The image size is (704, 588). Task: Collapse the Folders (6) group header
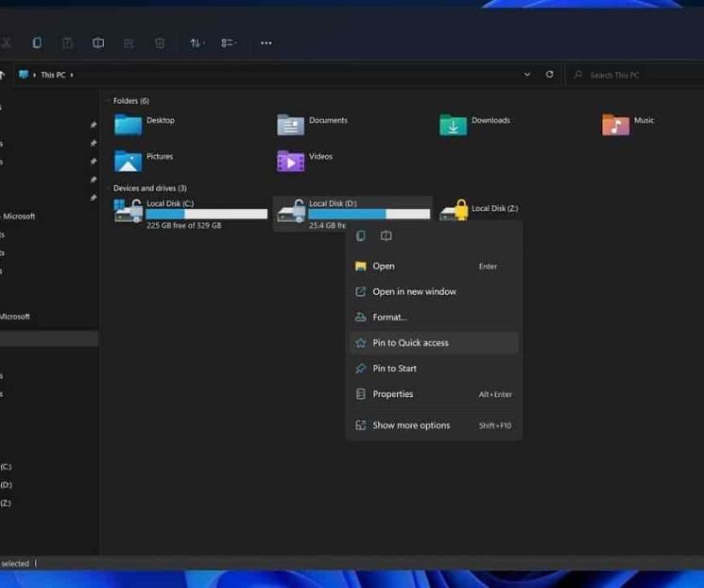point(130,100)
